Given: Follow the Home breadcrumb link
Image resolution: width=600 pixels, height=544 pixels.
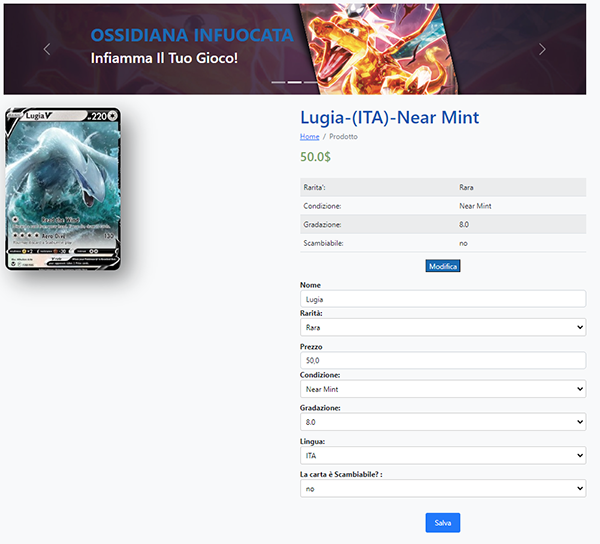Looking at the screenshot, I should 310,137.
